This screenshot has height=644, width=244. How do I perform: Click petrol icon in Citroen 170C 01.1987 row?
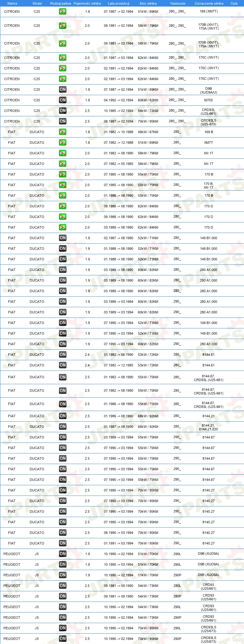tap(62, 58)
